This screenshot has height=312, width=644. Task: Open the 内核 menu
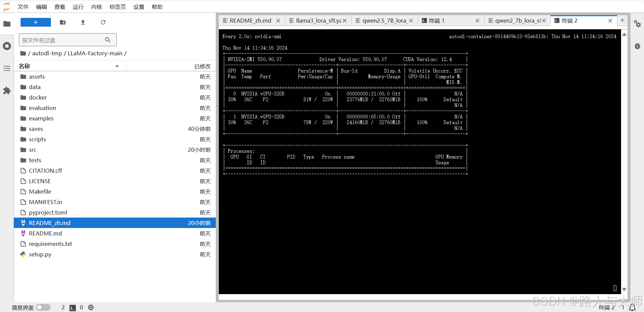point(97,7)
